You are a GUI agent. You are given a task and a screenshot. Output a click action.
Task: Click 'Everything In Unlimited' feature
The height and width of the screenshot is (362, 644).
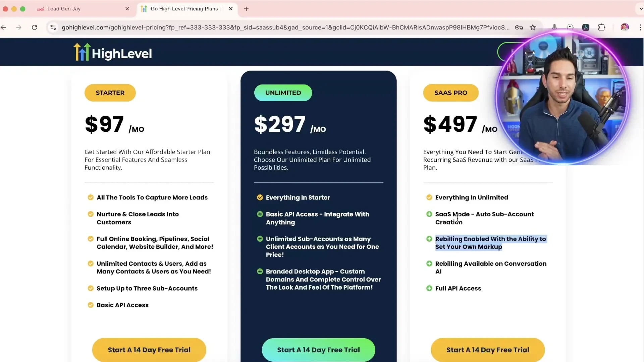(x=472, y=197)
